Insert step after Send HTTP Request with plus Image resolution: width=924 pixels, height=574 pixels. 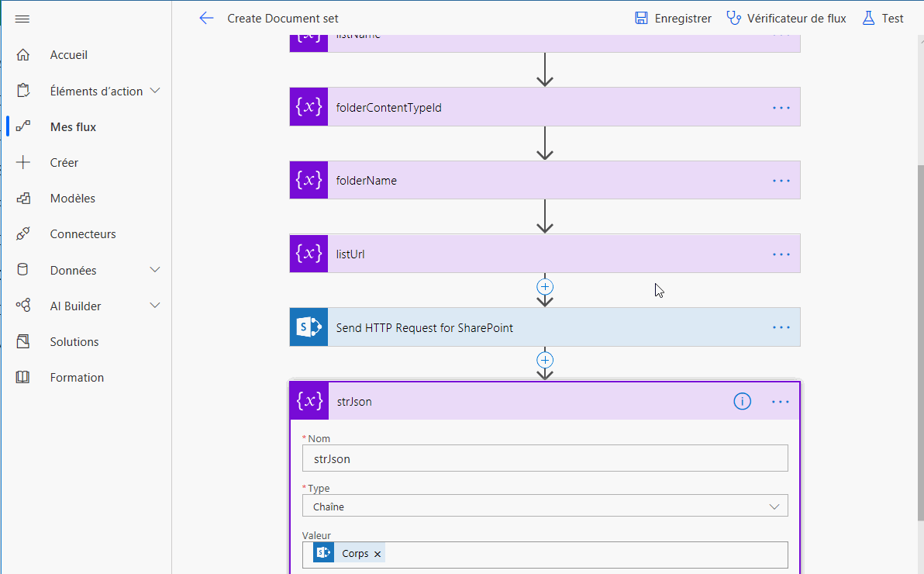tap(545, 360)
